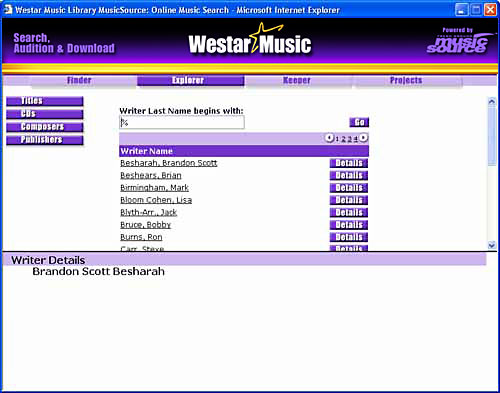Jump to results page 2

point(343,139)
